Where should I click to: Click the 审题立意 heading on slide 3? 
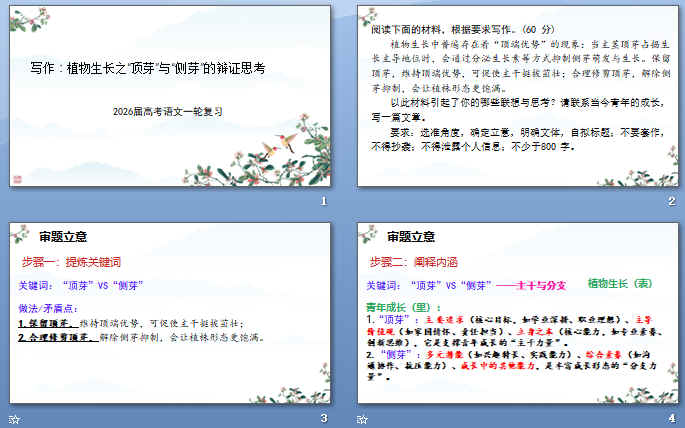pos(63,237)
